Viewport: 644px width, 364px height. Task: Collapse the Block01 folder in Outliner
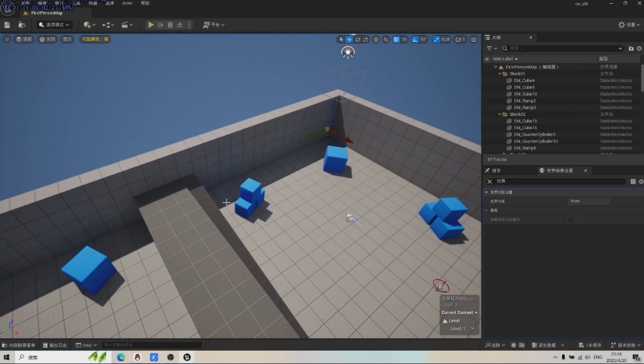click(500, 74)
